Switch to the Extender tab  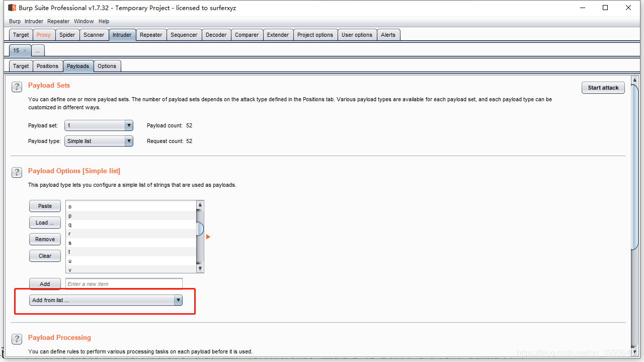tap(278, 35)
